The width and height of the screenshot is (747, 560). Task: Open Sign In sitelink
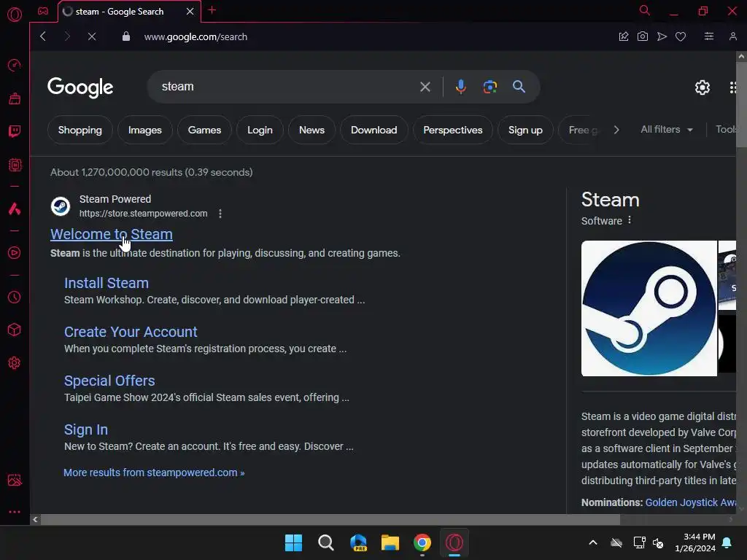click(x=86, y=430)
